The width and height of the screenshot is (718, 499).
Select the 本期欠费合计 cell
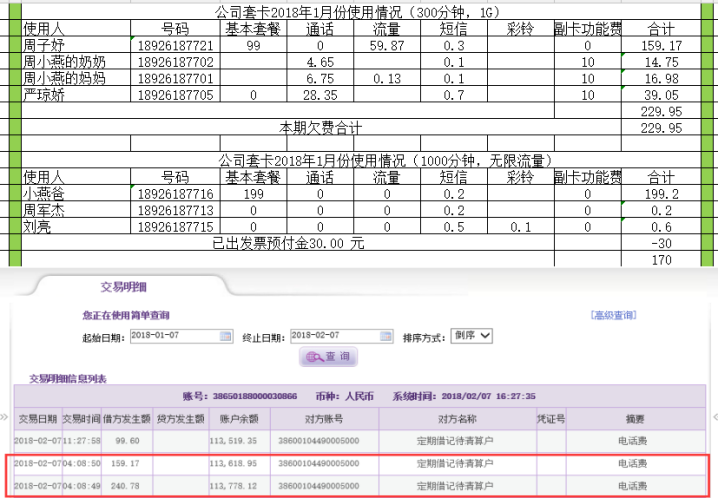[320, 129]
